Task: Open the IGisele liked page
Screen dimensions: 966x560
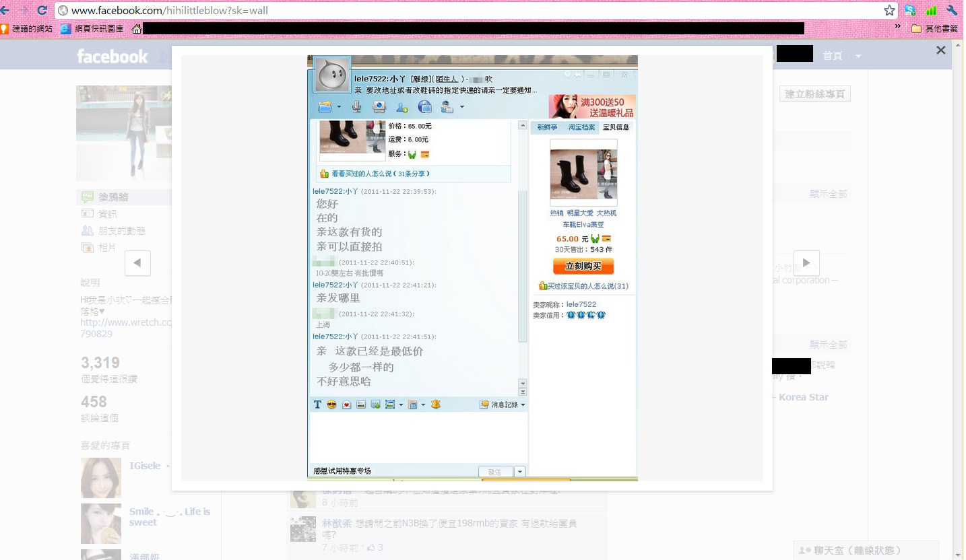Action: (145, 466)
